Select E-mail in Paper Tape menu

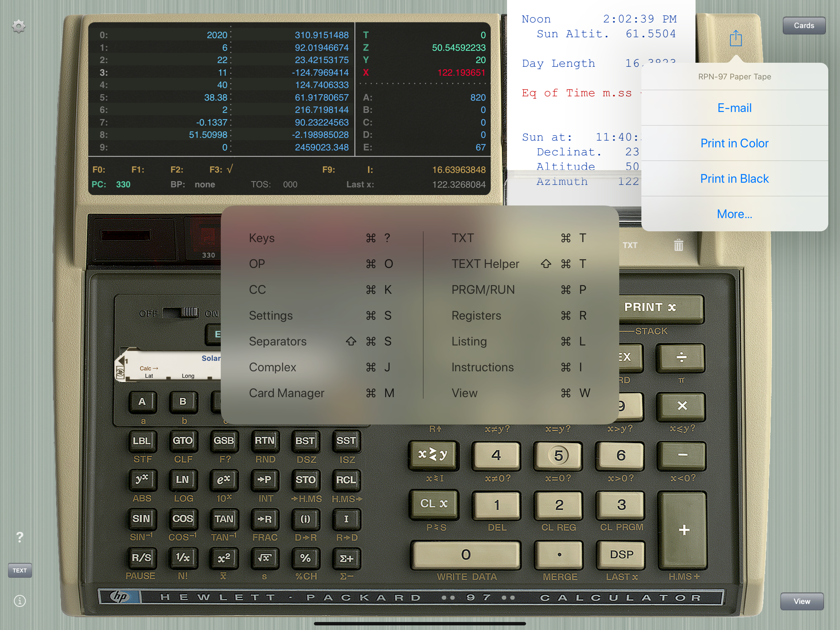coord(734,108)
